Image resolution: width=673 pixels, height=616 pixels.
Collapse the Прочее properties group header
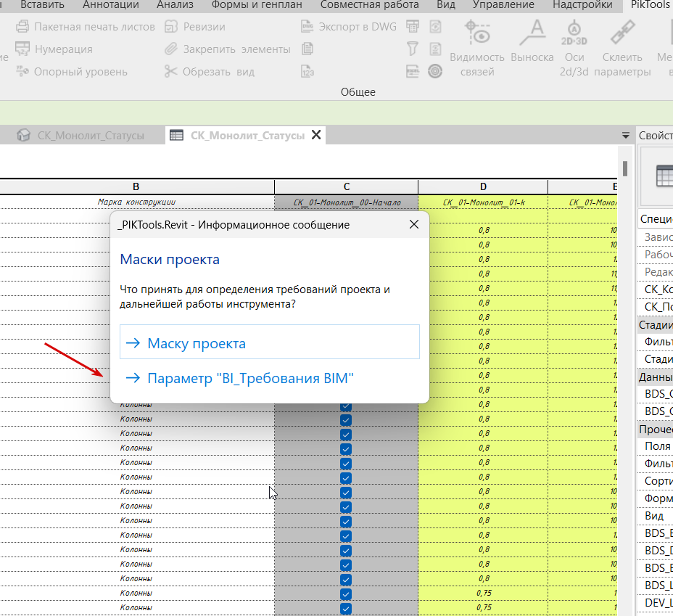(x=654, y=429)
